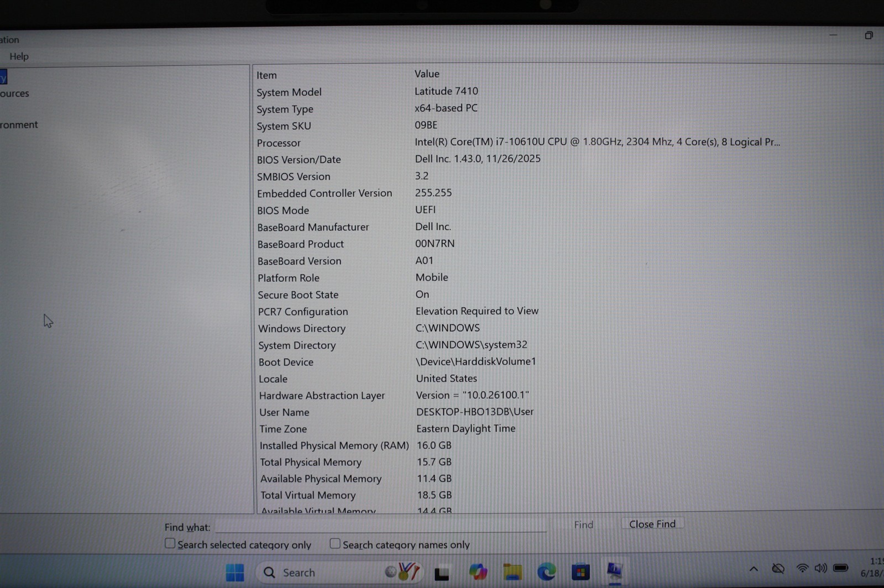Viewport: 884px width, 588px height.
Task: Click the \Device\HarddiskVolume1 value
Action: [476, 361]
